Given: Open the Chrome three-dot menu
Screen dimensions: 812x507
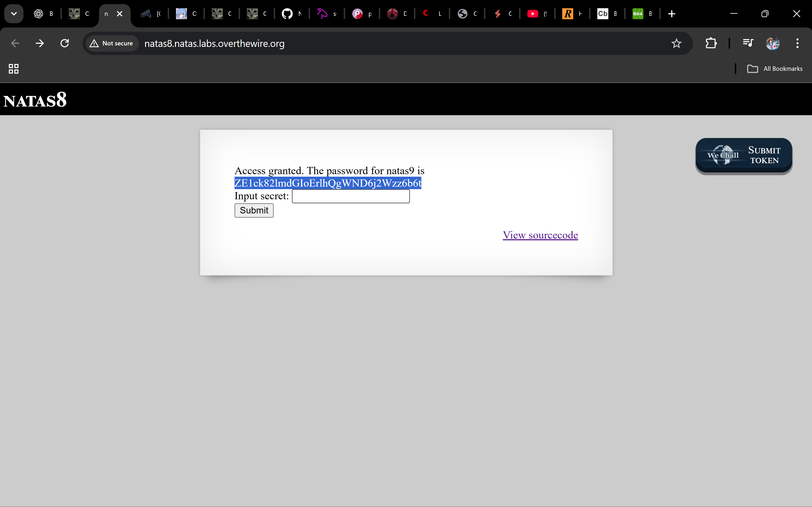Looking at the screenshot, I should click(797, 43).
